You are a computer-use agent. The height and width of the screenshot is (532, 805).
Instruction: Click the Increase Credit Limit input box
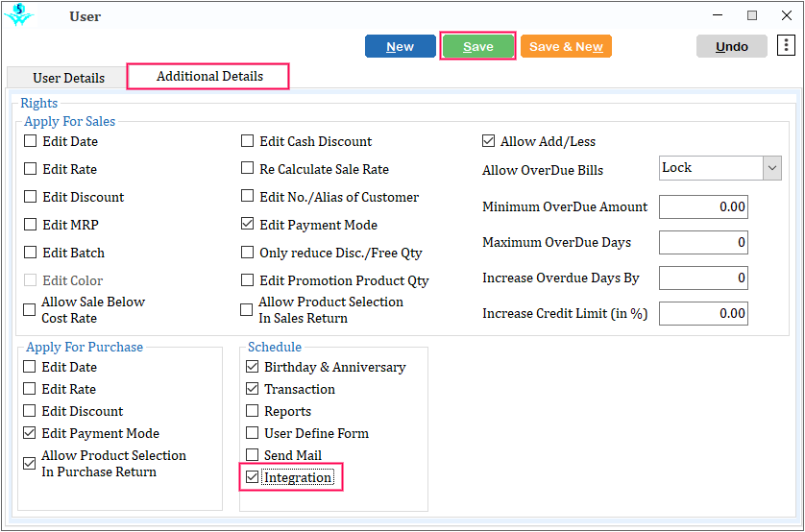click(x=703, y=313)
